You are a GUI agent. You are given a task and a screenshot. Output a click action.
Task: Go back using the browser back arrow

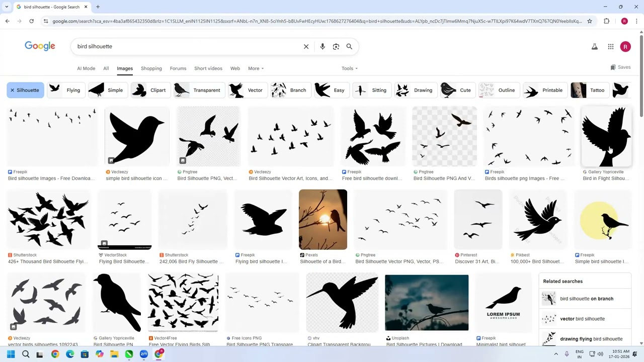pos(7,21)
